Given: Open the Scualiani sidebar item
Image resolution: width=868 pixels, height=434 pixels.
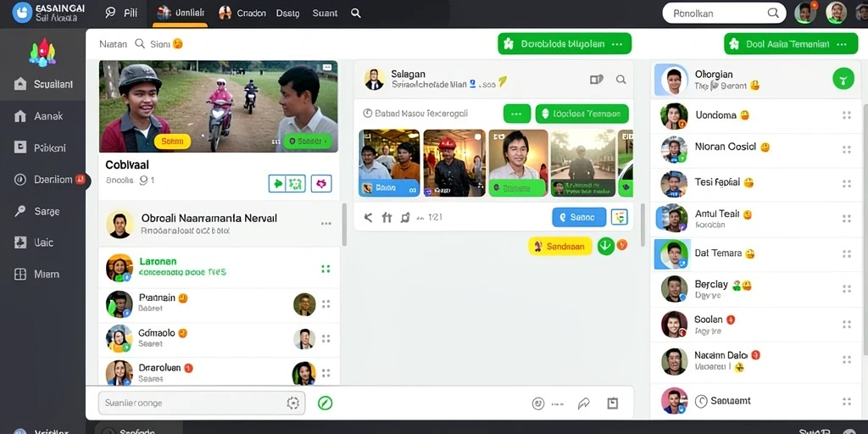Looking at the screenshot, I should point(43,84).
